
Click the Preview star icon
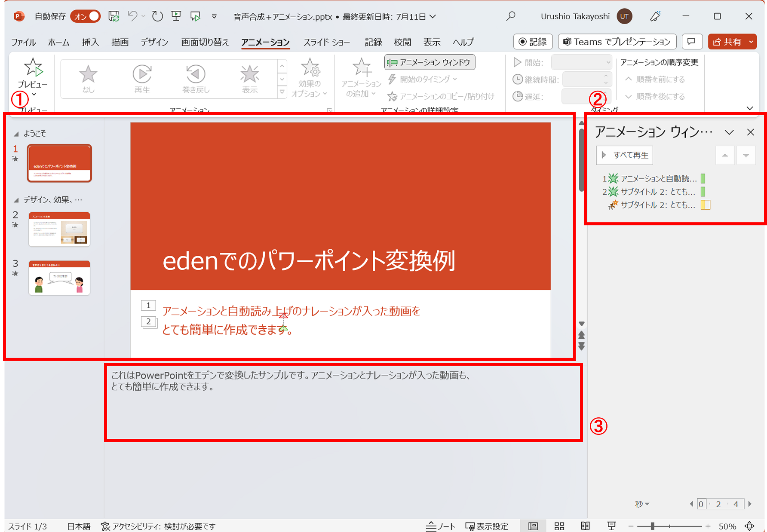[33, 68]
